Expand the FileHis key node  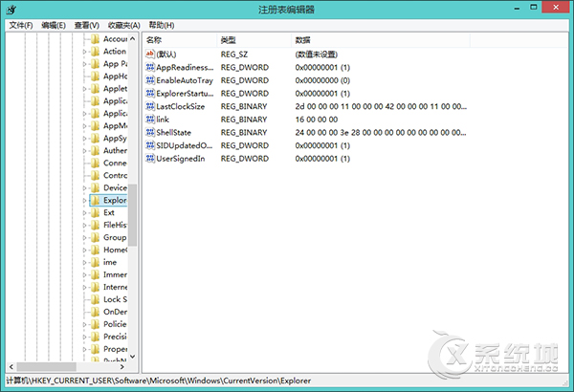point(84,226)
